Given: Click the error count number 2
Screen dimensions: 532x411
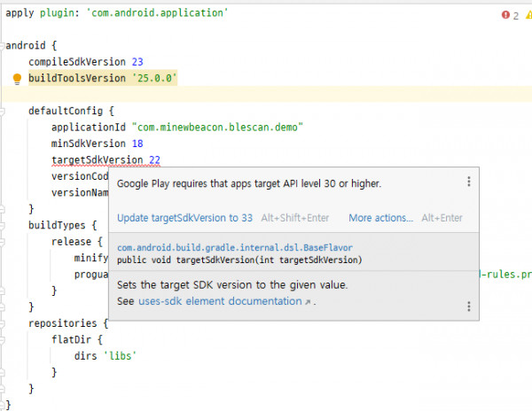Looking at the screenshot, I should 516,16.
